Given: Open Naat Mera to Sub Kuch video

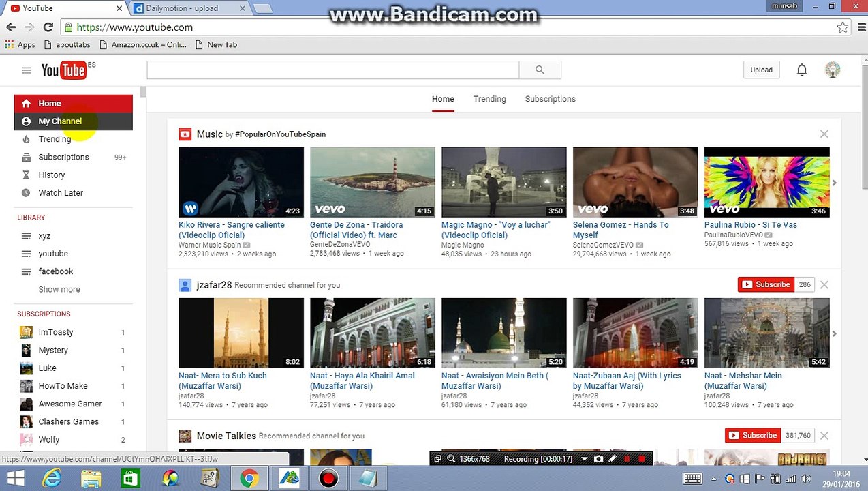Looking at the screenshot, I should coord(241,333).
